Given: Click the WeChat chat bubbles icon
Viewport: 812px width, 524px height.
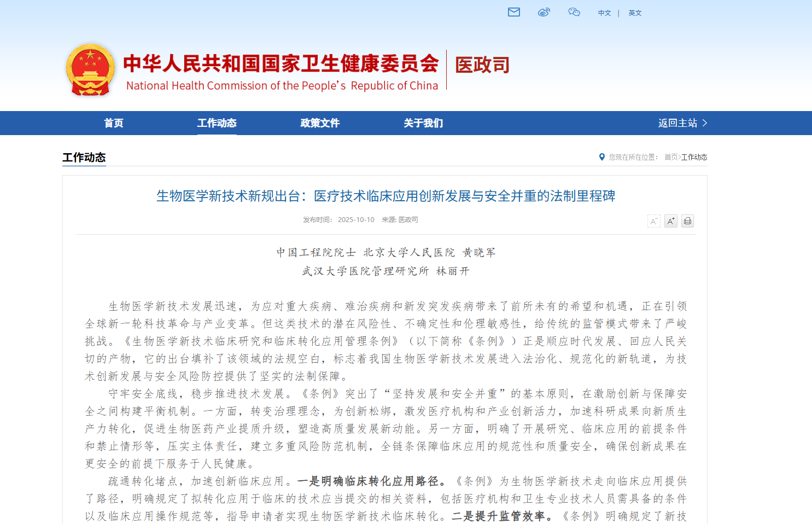Looking at the screenshot, I should click(574, 12).
